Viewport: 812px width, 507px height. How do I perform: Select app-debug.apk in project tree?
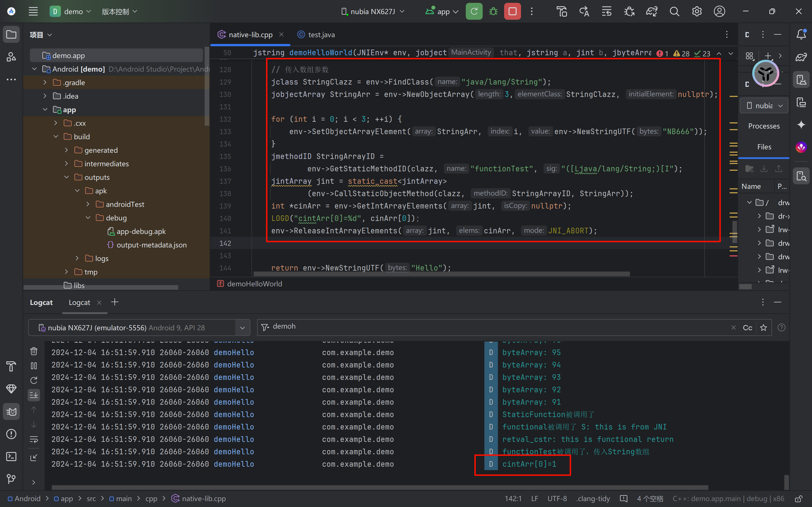[141, 231]
